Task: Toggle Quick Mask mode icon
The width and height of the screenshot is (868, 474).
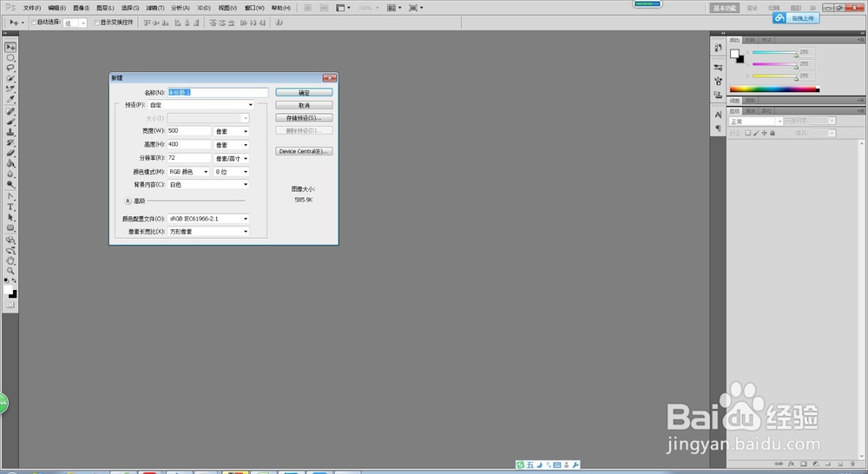Action: click(10, 305)
